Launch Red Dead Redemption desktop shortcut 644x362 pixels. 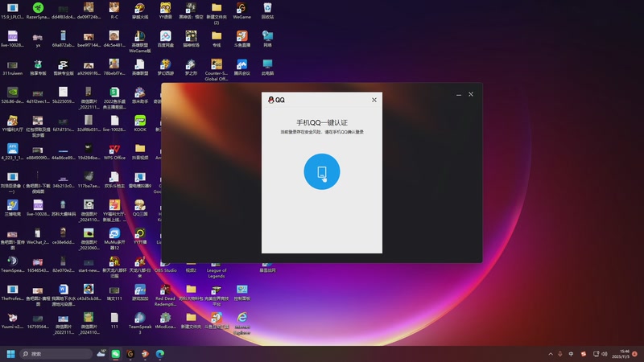click(x=166, y=295)
